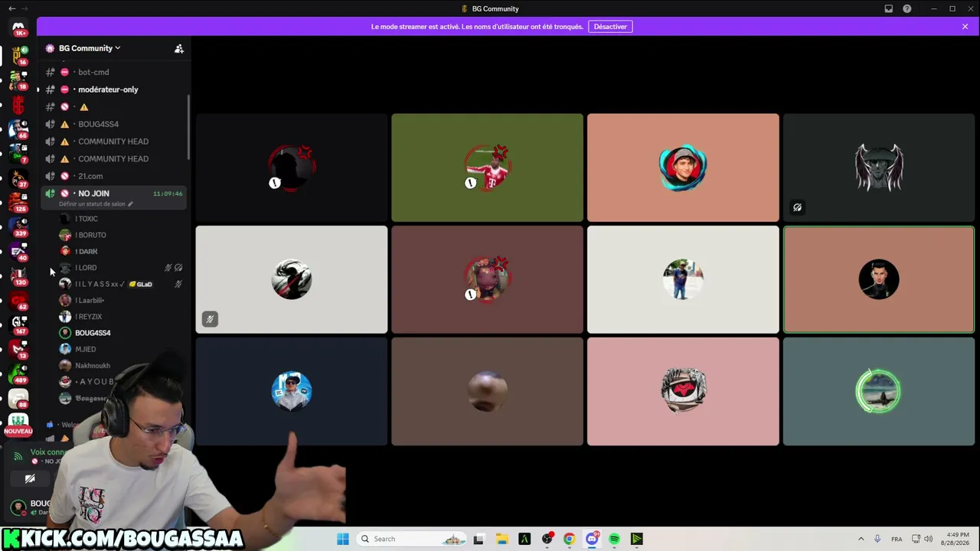This screenshot has height=551, width=980.
Task: Click the Désactiver button in streamer banner
Action: pyautogui.click(x=610, y=27)
